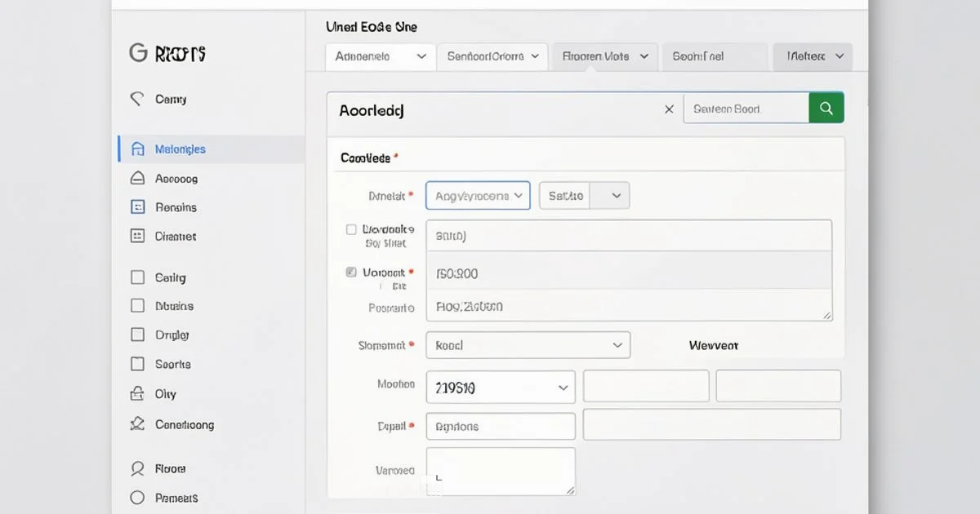
Task: Click the Conedloong people icon in sidebar
Action: (x=137, y=424)
